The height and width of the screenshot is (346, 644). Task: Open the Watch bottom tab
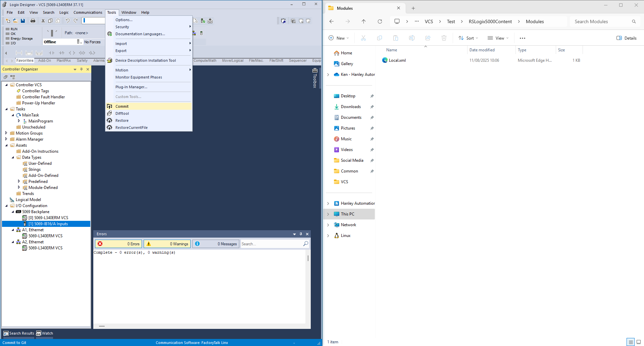[45, 333]
